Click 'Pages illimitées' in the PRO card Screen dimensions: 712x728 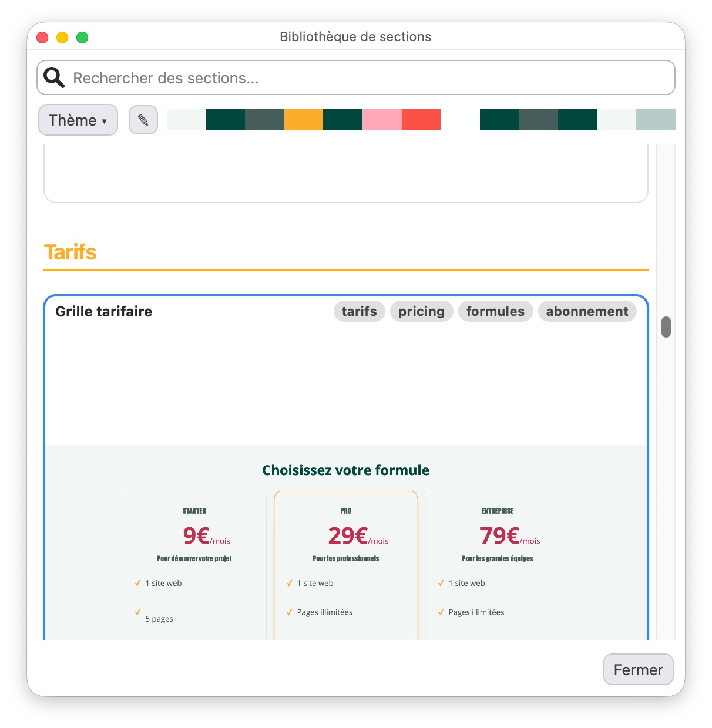click(325, 612)
